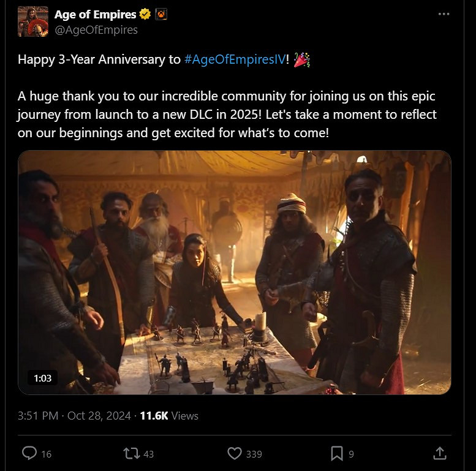Open the @AgeOfEmpires handle link
476x471 pixels.
coord(96,29)
